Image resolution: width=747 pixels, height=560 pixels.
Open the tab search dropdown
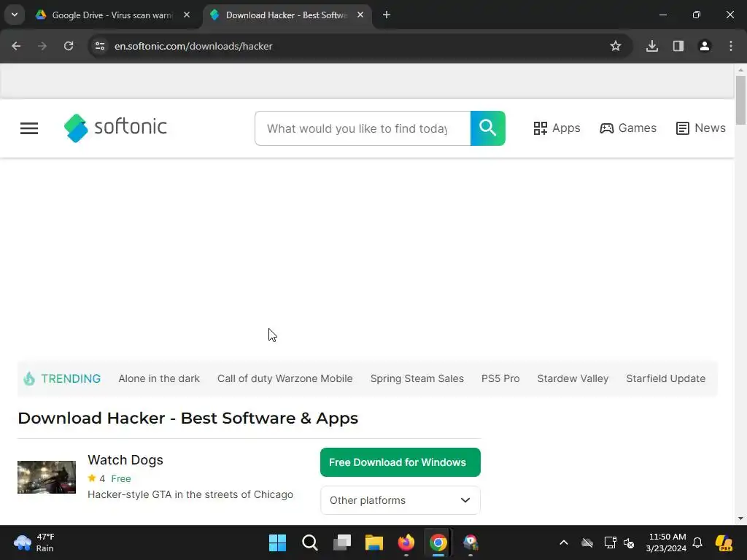15,15
